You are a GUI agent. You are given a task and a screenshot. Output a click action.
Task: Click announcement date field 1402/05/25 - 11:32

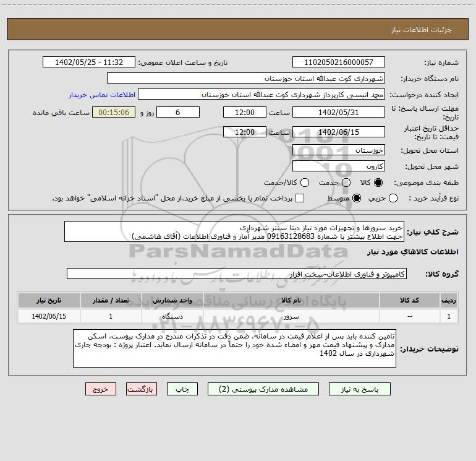click(x=89, y=62)
